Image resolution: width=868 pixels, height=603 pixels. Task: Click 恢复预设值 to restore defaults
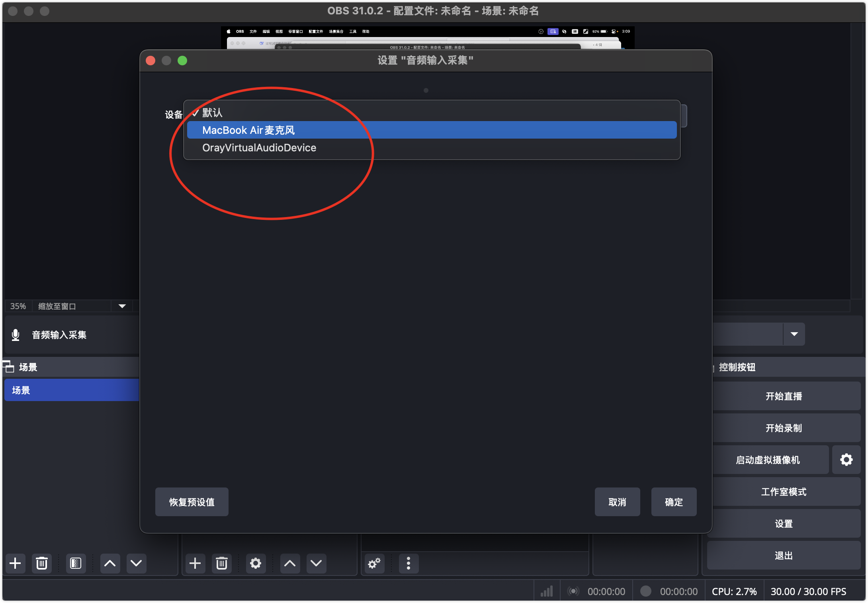[x=192, y=502]
